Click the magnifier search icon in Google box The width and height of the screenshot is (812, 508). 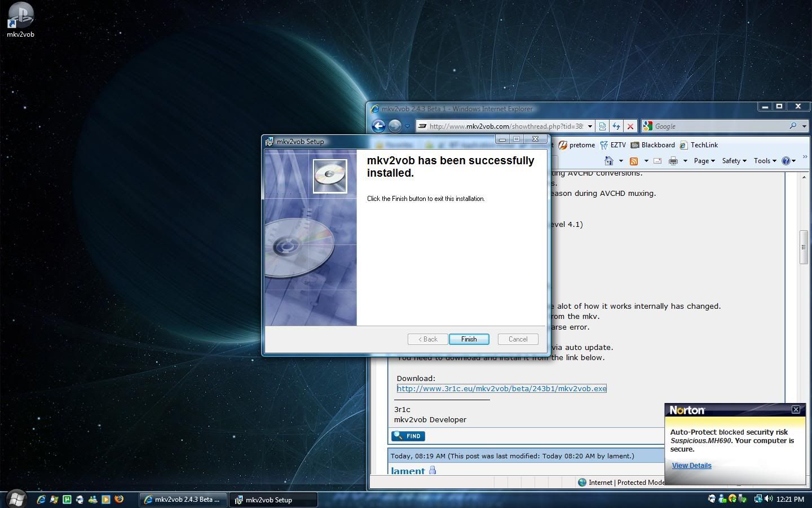793,126
